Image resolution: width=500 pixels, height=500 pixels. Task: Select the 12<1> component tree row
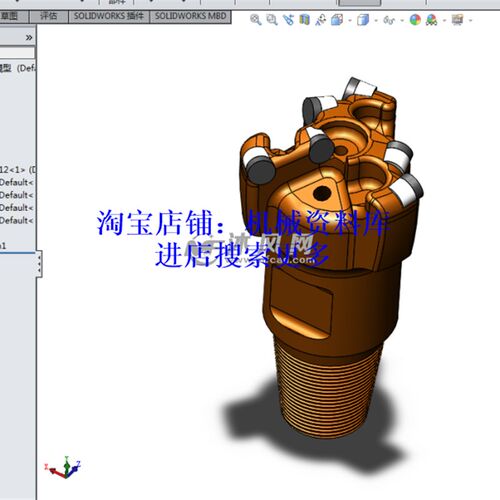click(x=18, y=170)
